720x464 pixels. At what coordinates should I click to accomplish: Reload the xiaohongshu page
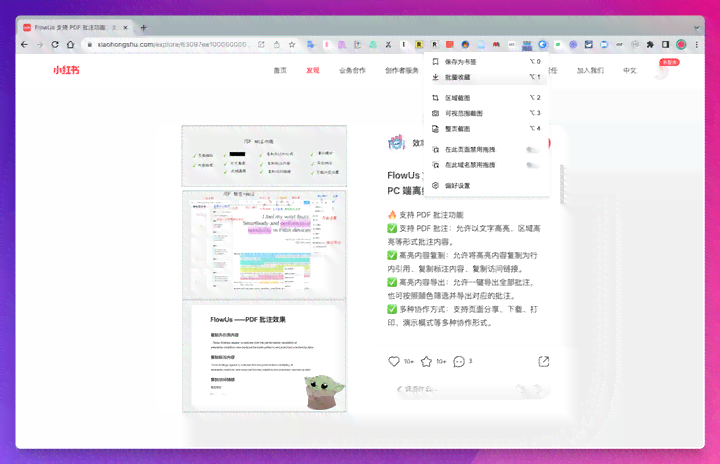[x=55, y=45]
